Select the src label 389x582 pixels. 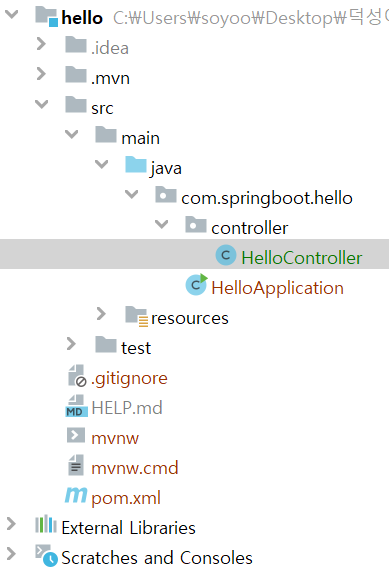click(x=102, y=108)
